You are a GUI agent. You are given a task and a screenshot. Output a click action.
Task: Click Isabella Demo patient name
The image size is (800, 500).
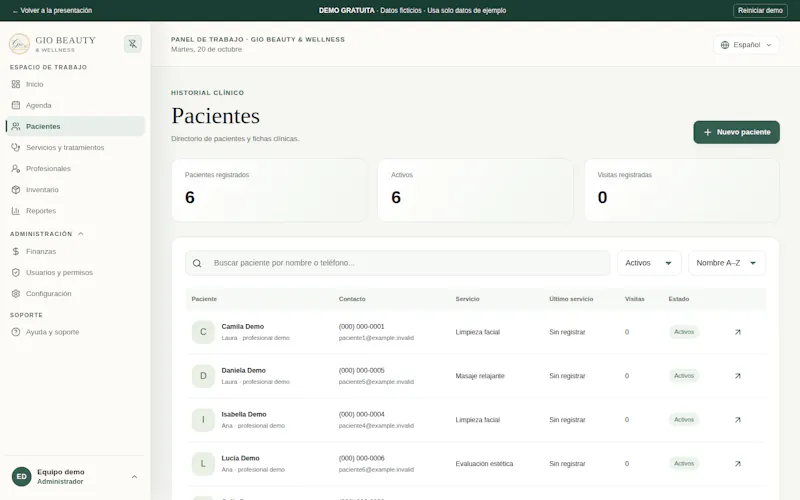tap(244, 414)
